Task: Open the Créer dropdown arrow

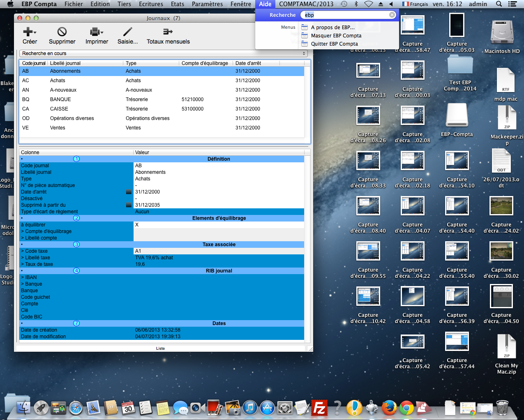Action: click(x=35, y=32)
